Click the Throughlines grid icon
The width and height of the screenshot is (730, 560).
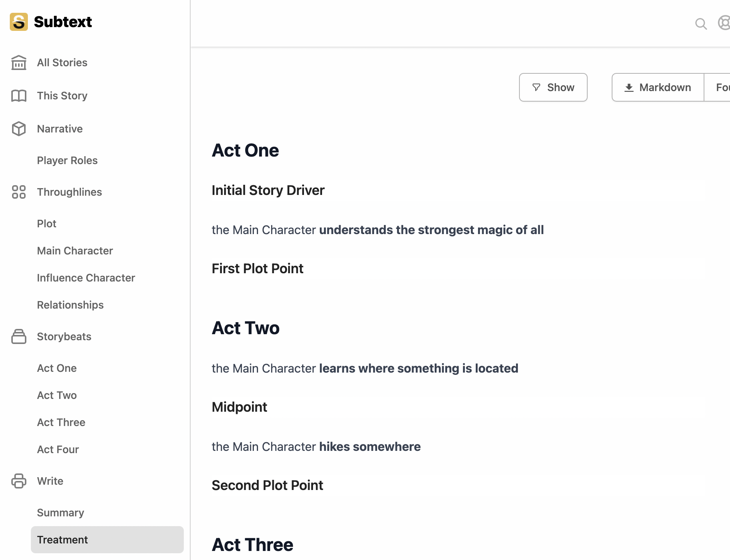[19, 192]
